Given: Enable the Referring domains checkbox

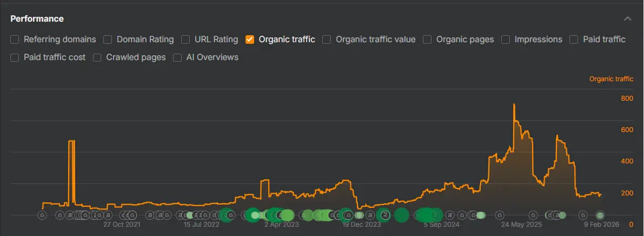Looking at the screenshot, I should click(x=15, y=40).
